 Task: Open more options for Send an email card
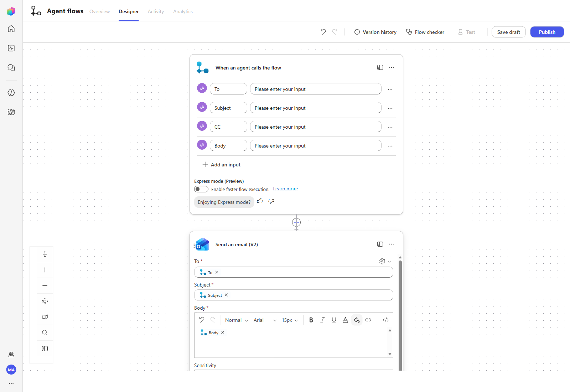[x=392, y=244]
